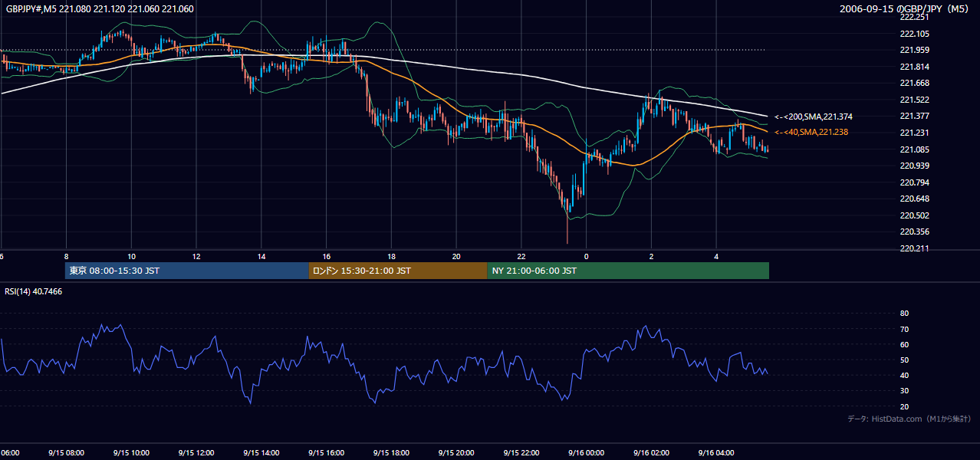Click hour tick 12 under the price chart
980x460 pixels.
[196, 256]
